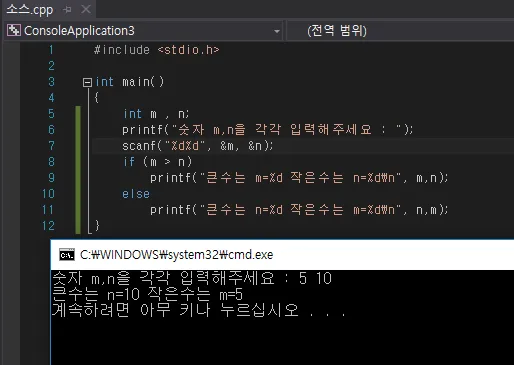Click the 'int main()' function signature

tap(130, 82)
